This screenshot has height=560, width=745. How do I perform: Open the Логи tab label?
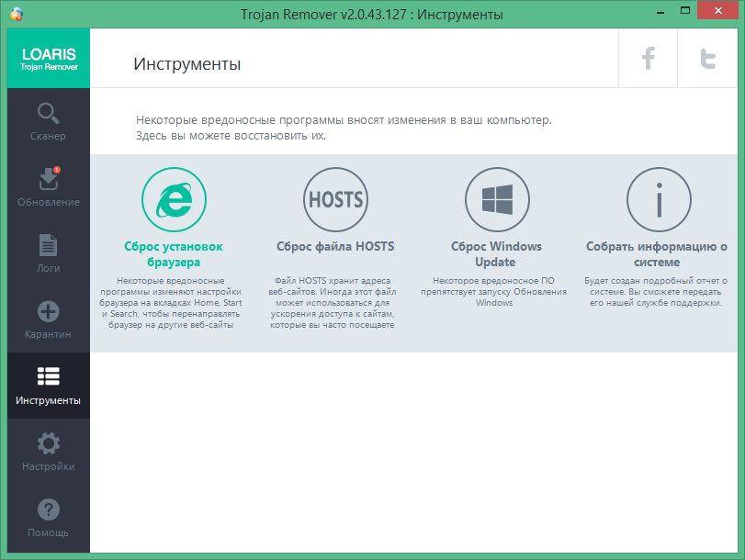tap(48, 268)
